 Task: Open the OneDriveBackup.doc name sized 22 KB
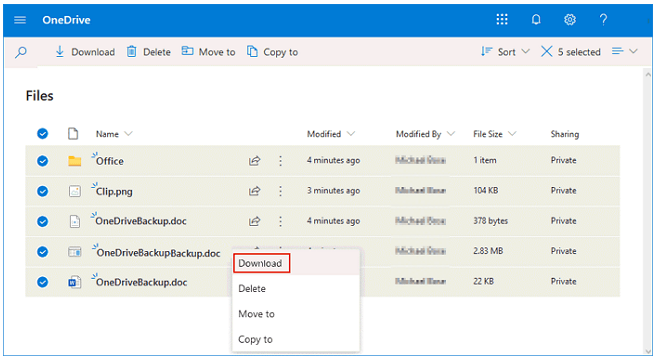point(141,283)
